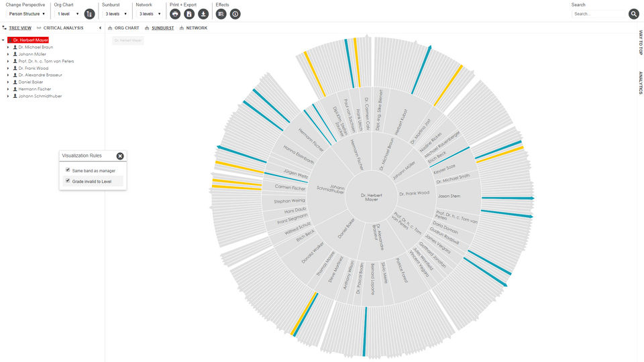Open the Sunburst 3 levels dropdown

click(x=115, y=13)
